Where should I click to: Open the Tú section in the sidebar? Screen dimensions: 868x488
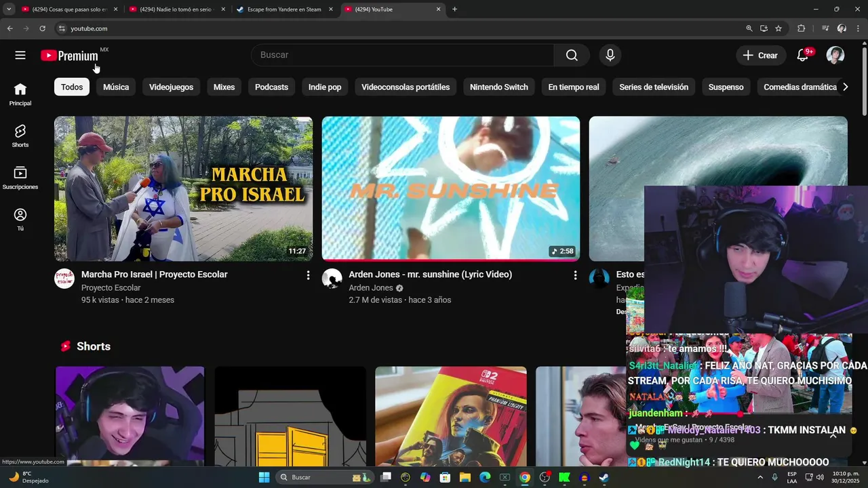tap(20, 220)
